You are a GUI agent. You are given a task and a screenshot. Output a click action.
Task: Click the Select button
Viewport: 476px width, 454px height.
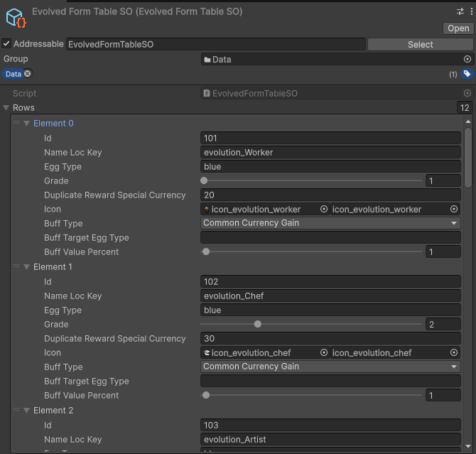point(420,44)
